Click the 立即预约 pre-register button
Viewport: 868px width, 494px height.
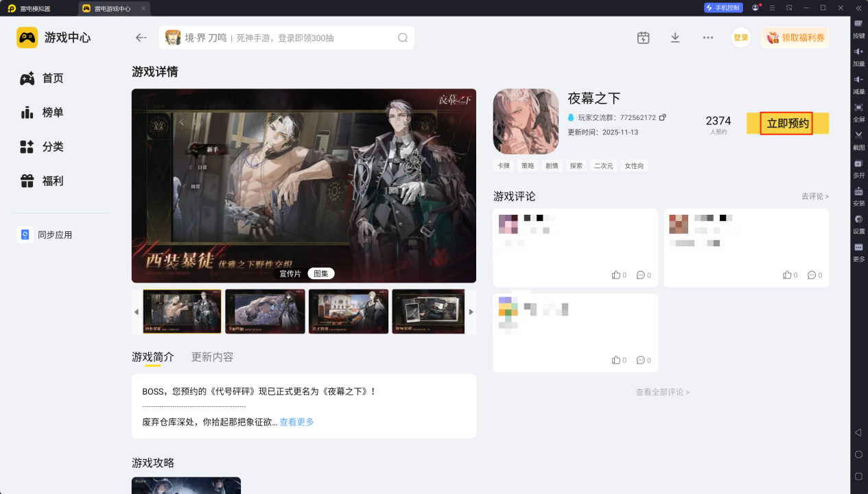coord(787,123)
